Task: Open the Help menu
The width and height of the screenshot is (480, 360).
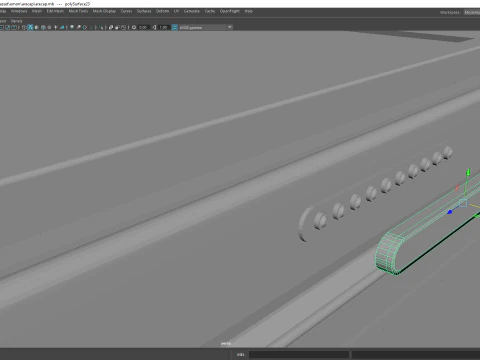Action: pos(249,11)
